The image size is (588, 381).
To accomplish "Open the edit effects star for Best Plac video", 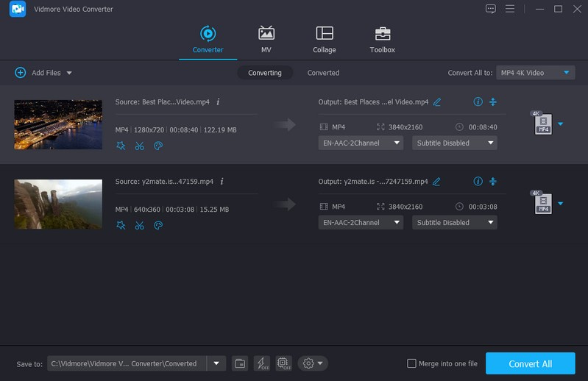I will click(x=121, y=146).
